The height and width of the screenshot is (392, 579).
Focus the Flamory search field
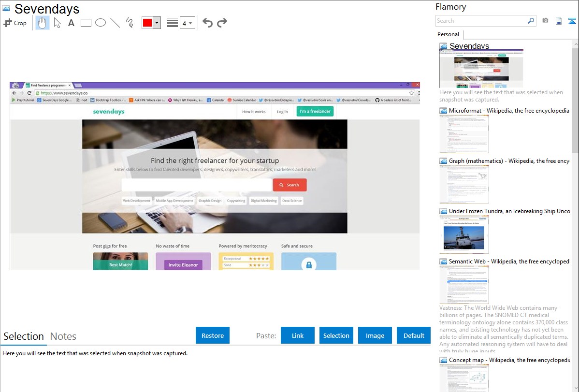(481, 21)
